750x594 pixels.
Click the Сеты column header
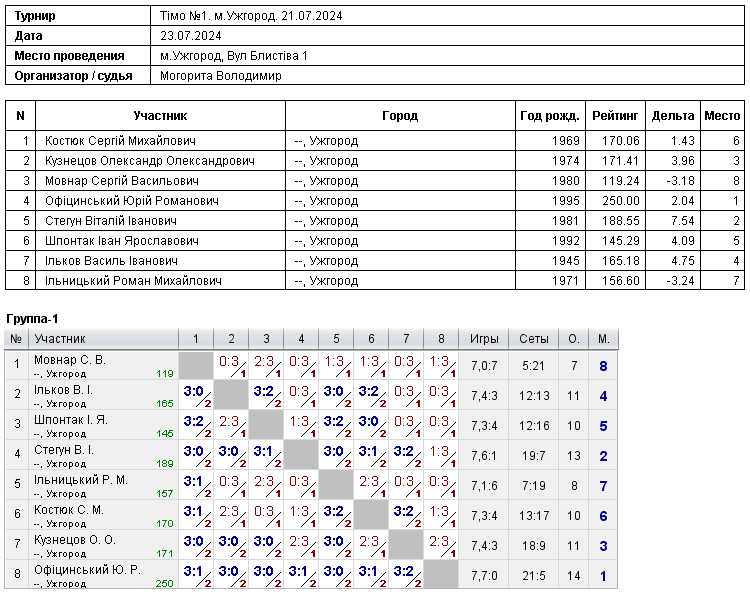click(x=533, y=339)
